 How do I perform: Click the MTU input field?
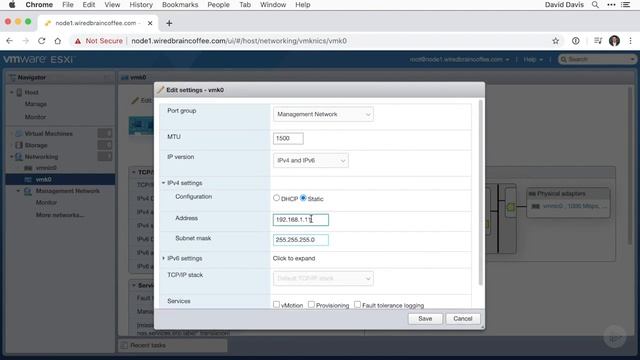(x=288, y=138)
